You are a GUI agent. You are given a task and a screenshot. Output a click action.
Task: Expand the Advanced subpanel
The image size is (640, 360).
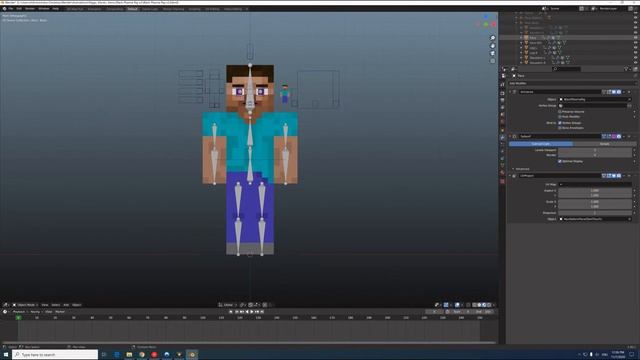(521, 169)
